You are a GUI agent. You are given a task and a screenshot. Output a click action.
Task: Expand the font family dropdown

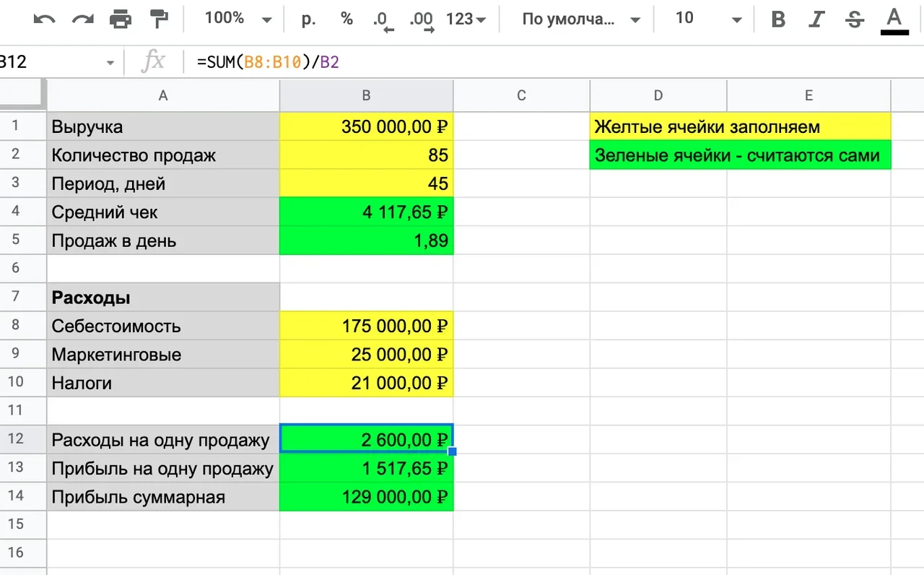[x=581, y=20]
